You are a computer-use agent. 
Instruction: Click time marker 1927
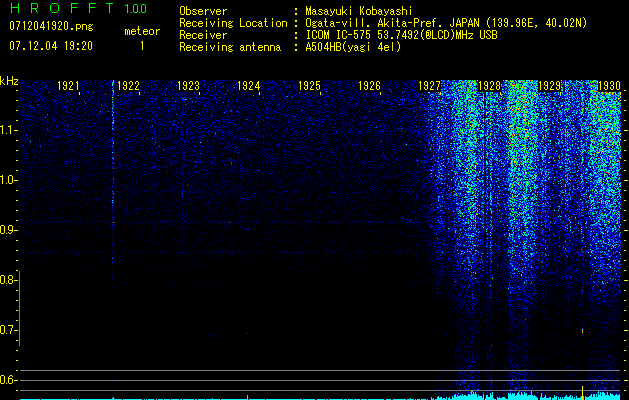(429, 85)
